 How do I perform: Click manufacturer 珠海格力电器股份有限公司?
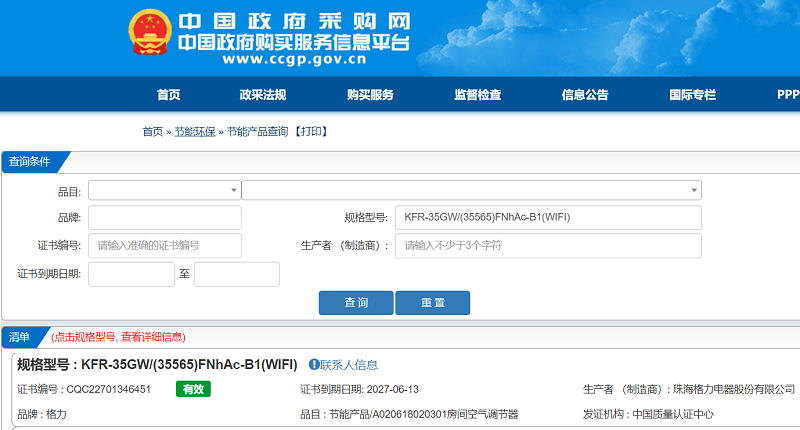tap(734, 389)
